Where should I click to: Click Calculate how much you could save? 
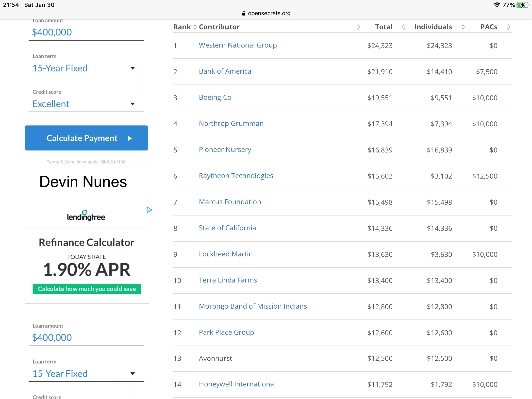point(87,289)
